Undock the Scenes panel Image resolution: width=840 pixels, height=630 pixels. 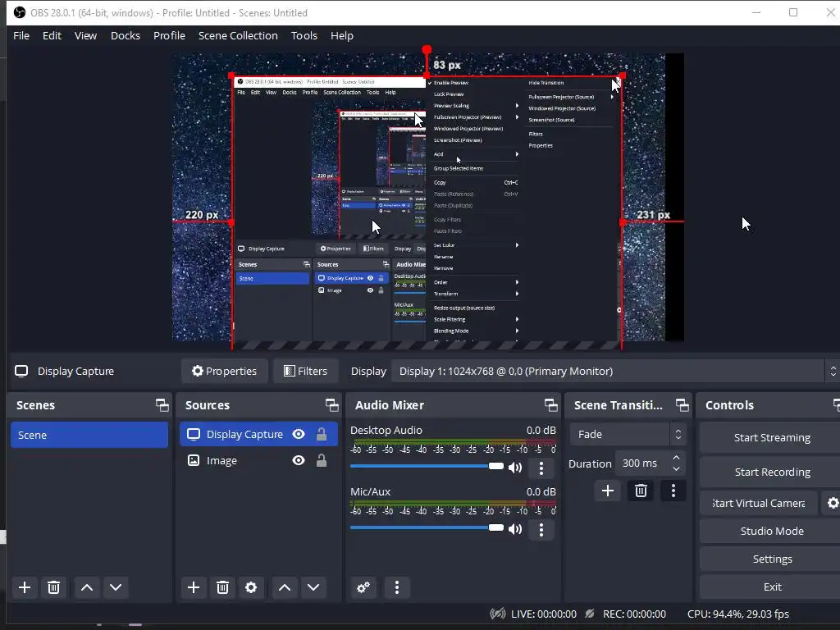pyautogui.click(x=162, y=405)
